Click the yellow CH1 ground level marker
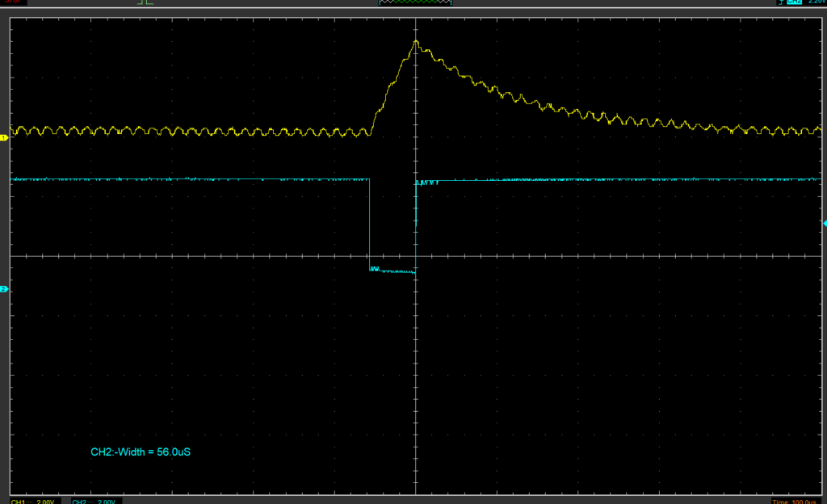The width and height of the screenshot is (827, 504). point(4,138)
